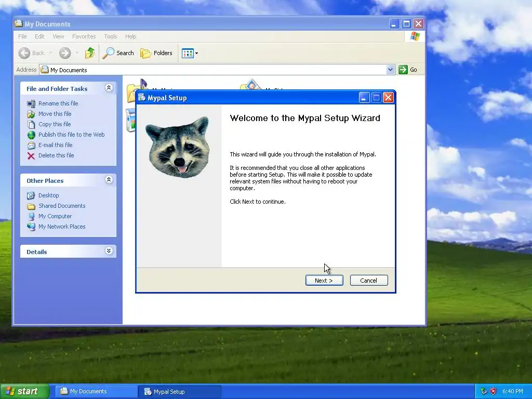This screenshot has height=399, width=532.
Task: Open the Help menu
Action: click(130, 36)
